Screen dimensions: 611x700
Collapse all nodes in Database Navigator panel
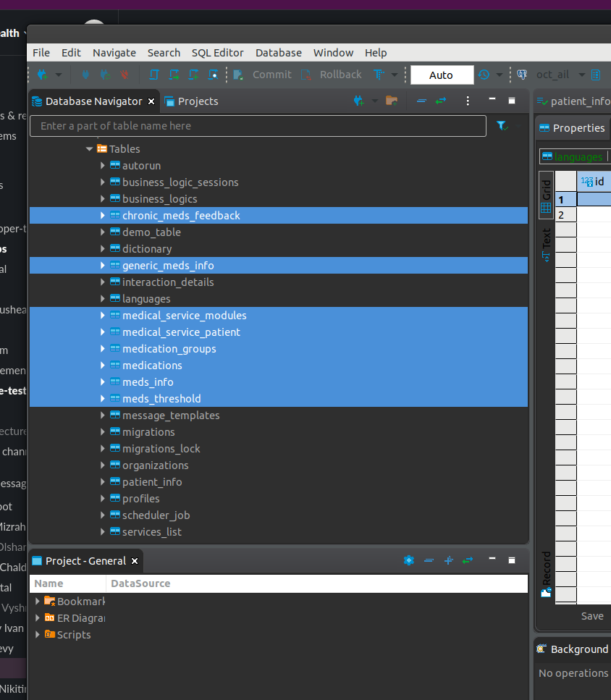pyautogui.click(x=421, y=101)
